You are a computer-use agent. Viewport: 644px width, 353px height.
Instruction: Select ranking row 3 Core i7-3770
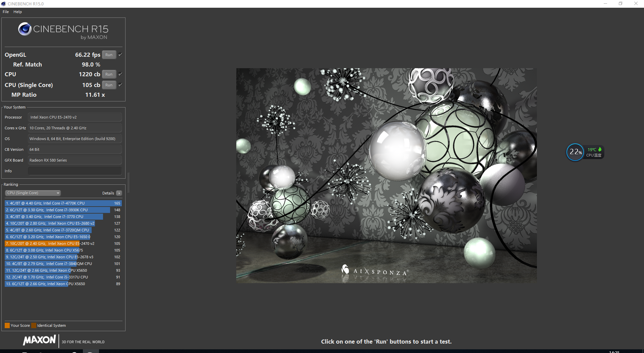pos(63,217)
